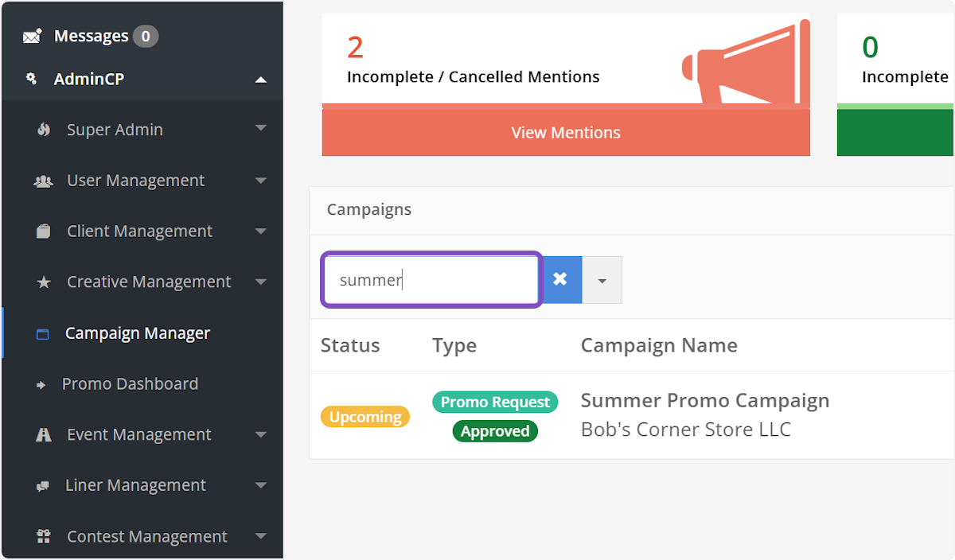Screen dimensions: 955x560
Task: Click the Campaign Manager window icon
Action: point(44,332)
